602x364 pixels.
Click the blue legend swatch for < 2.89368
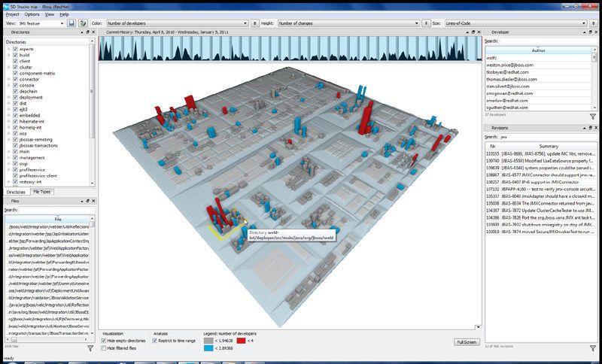pos(208,348)
